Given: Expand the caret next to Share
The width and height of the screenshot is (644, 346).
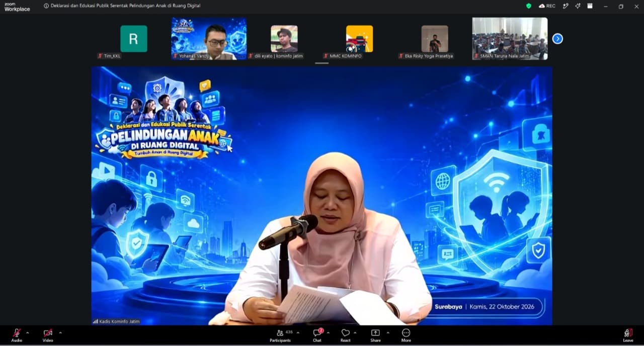Looking at the screenshot, I should pyautogui.click(x=387, y=332).
